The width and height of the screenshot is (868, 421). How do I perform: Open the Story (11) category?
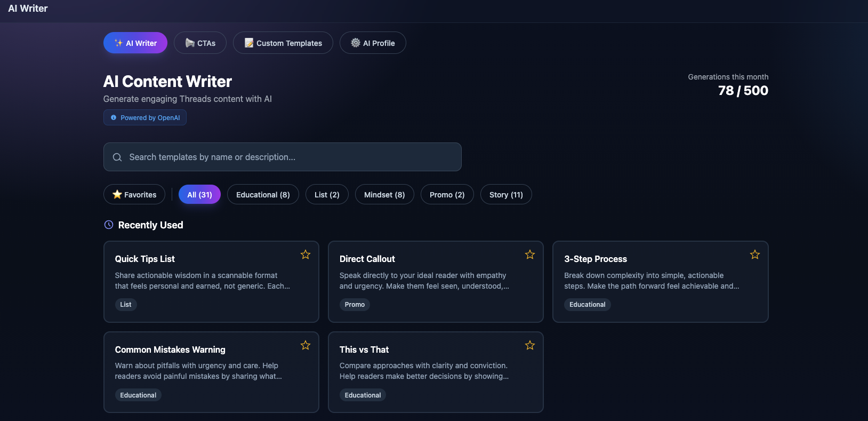point(505,194)
